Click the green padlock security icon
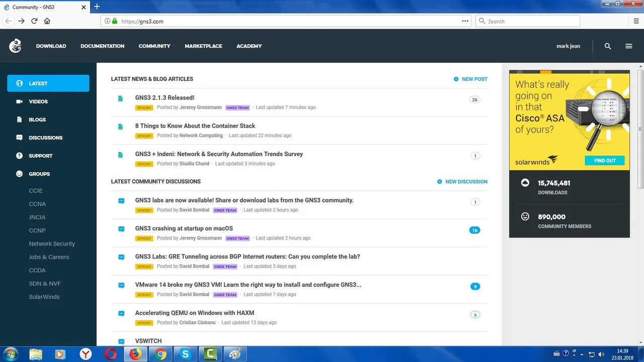644x362 pixels. [x=115, y=21]
